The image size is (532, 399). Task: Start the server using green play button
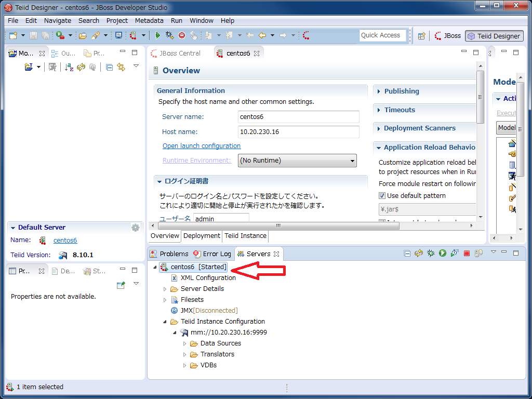pyautogui.click(x=443, y=253)
